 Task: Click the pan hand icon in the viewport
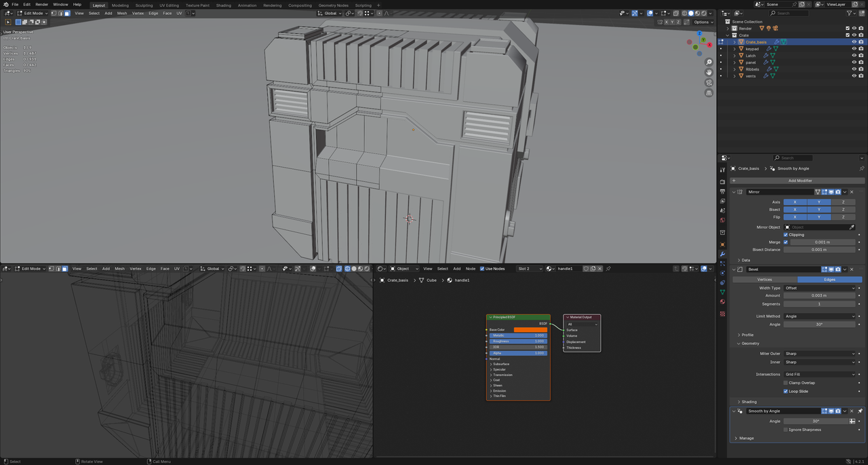coord(709,72)
